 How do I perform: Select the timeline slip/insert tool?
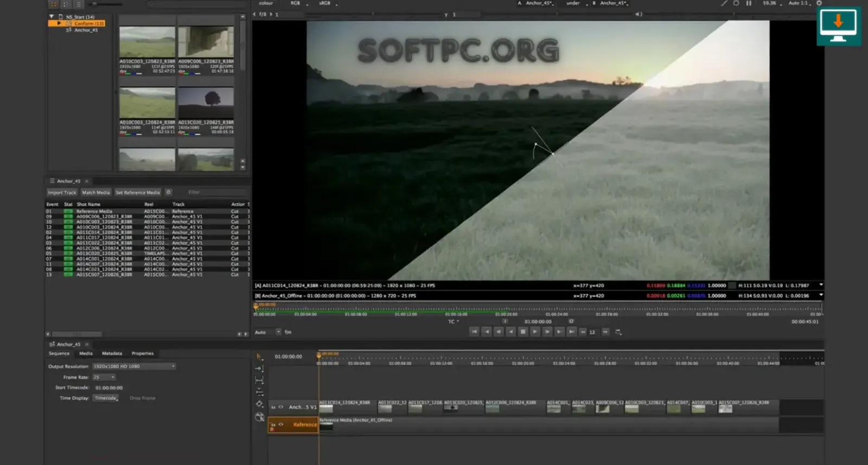(x=259, y=369)
